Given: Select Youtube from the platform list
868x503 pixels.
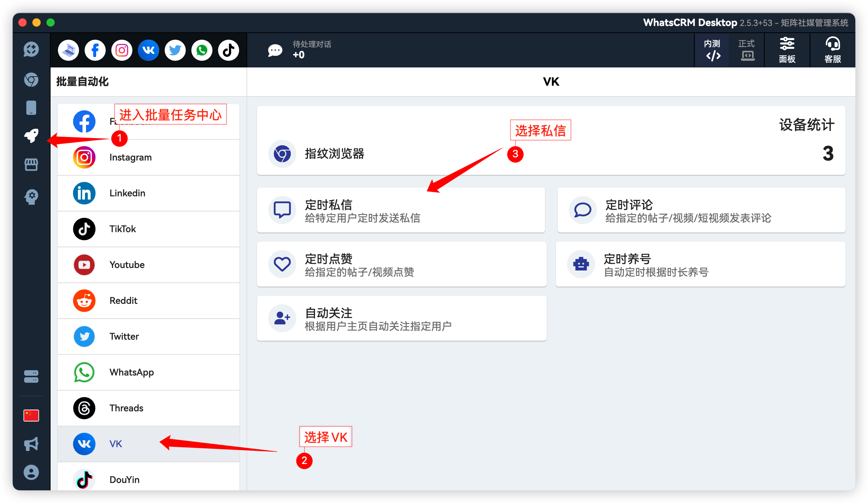Looking at the screenshot, I should coord(127,264).
